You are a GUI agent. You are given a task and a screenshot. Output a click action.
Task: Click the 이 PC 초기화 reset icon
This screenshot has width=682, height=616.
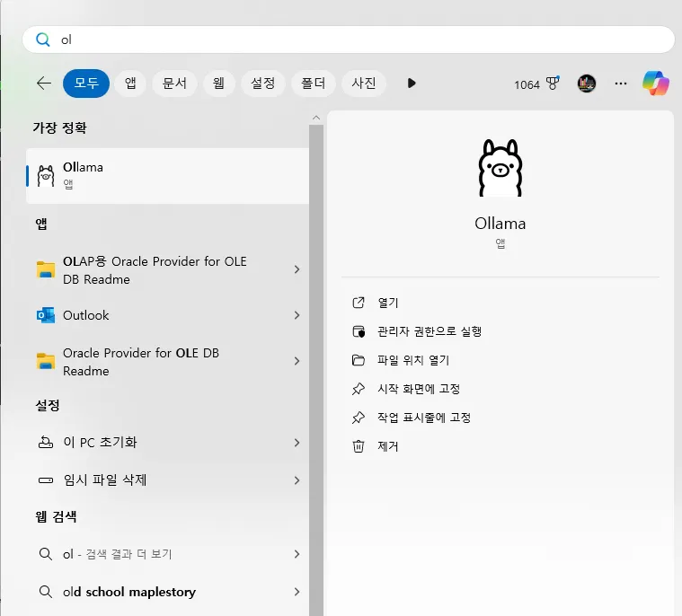click(46, 443)
